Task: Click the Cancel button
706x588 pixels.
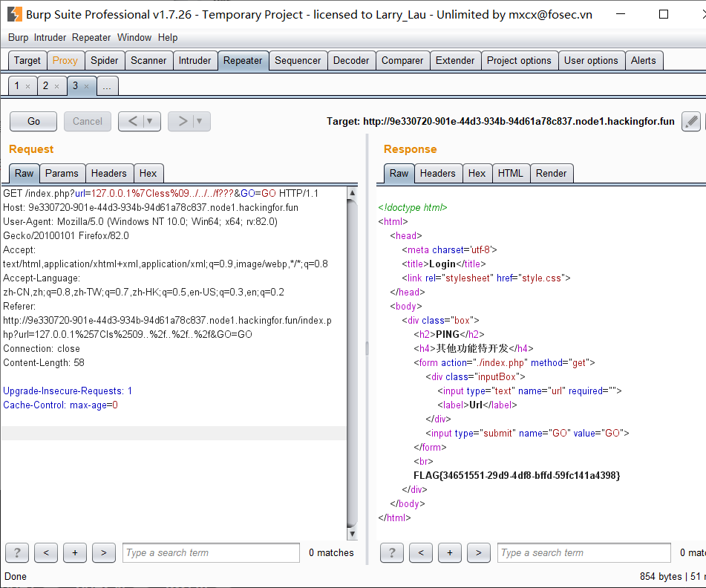Action: 88,121
